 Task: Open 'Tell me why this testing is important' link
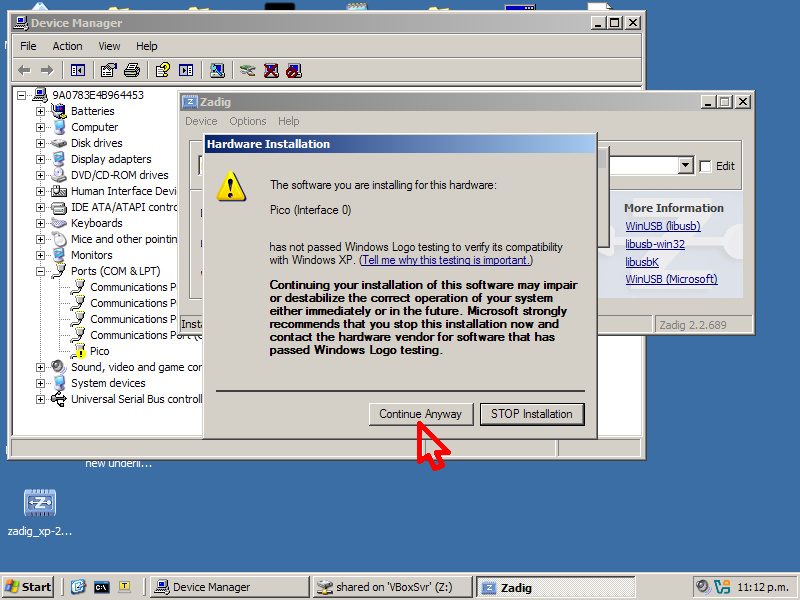(446, 260)
